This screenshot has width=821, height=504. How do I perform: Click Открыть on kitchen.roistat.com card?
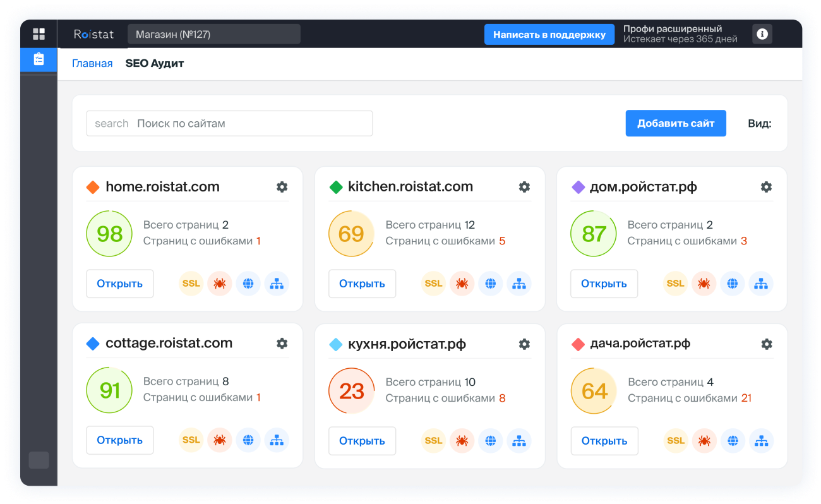[x=362, y=284]
